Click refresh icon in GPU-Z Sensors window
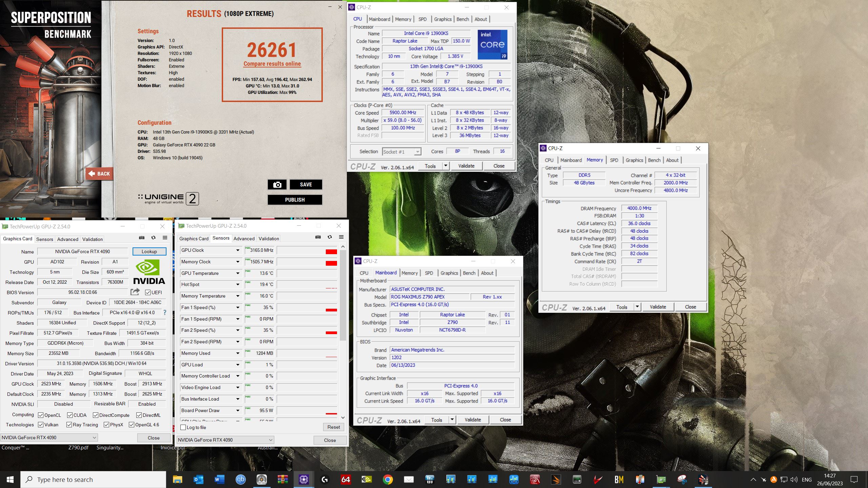Screen dimensions: 868x488 click(330, 237)
